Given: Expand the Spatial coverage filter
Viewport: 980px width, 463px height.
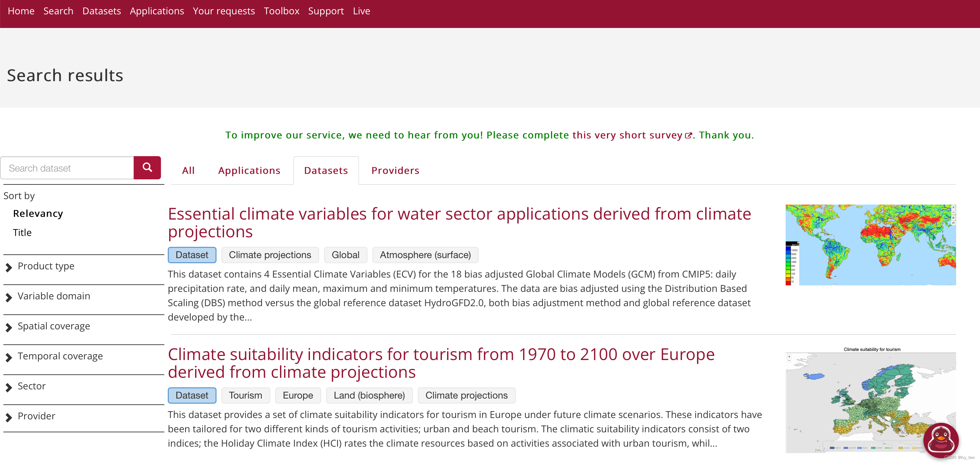Looking at the screenshot, I should coord(54,326).
